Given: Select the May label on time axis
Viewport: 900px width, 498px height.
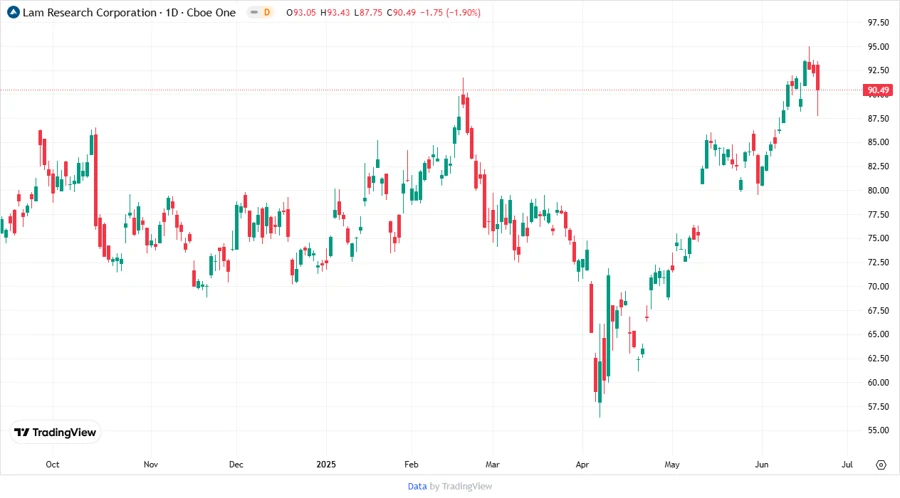Looking at the screenshot, I should (x=672, y=464).
